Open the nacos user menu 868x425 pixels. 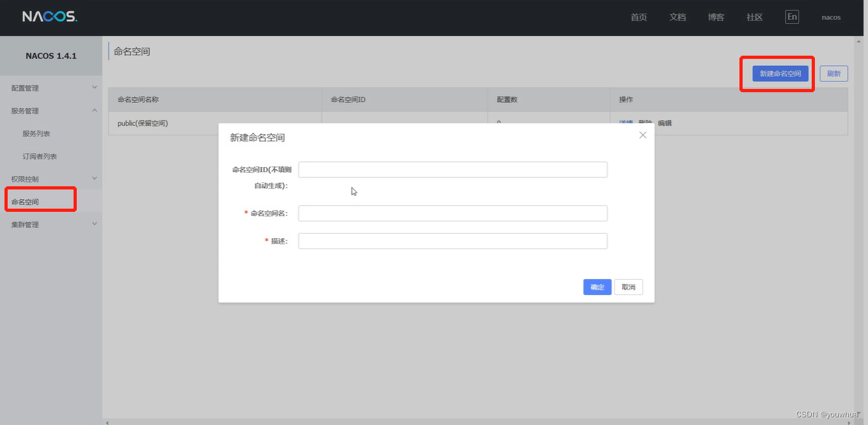point(831,17)
